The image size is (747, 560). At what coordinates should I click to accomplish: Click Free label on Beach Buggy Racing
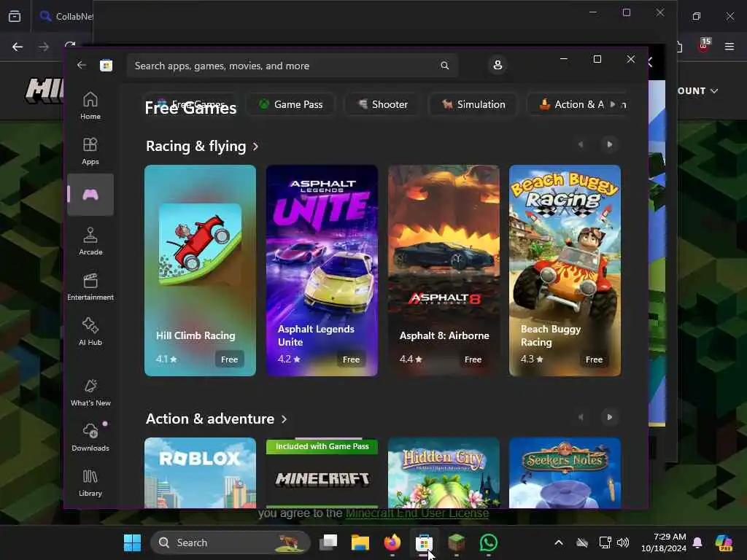click(x=594, y=359)
